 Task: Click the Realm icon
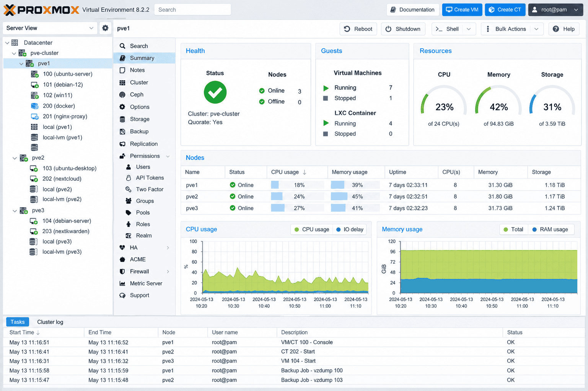pyautogui.click(x=129, y=236)
